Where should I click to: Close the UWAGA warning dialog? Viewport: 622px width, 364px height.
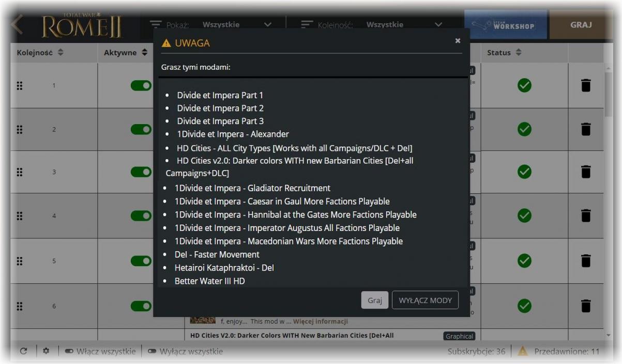tap(458, 41)
